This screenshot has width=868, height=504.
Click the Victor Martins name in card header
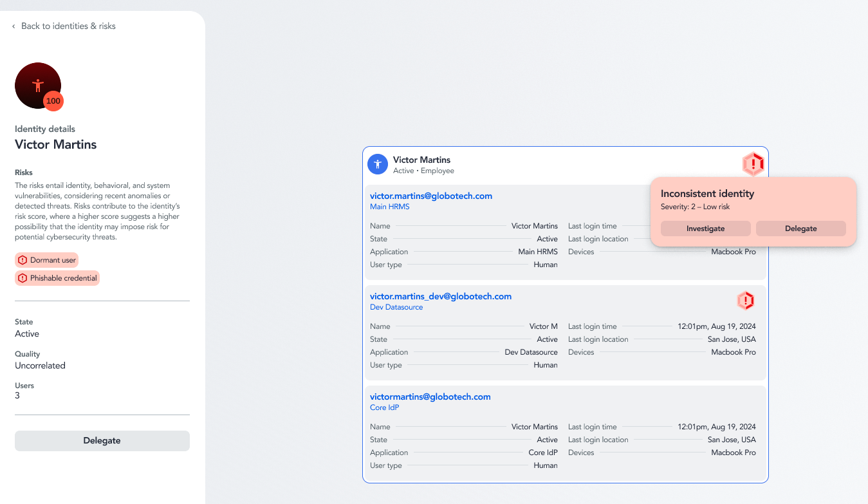422,160
